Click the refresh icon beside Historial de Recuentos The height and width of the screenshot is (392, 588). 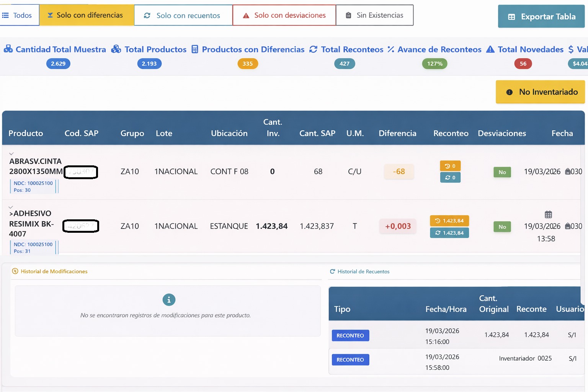[x=332, y=271]
